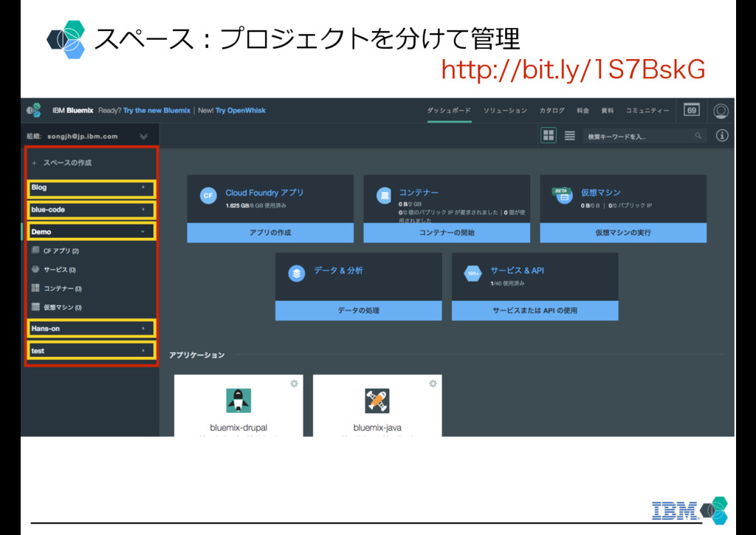Click the 仮想マシン card title
This screenshot has height=535, width=756.
[x=600, y=192]
